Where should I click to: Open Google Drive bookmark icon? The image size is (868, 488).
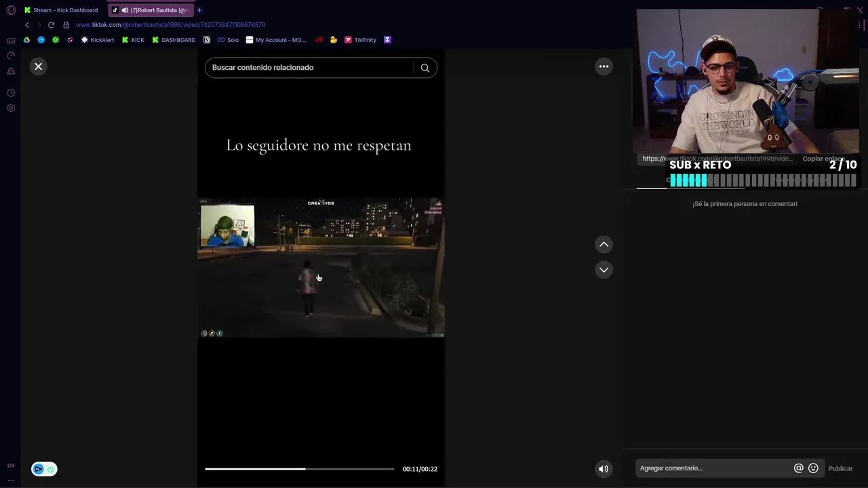(x=26, y=40)
